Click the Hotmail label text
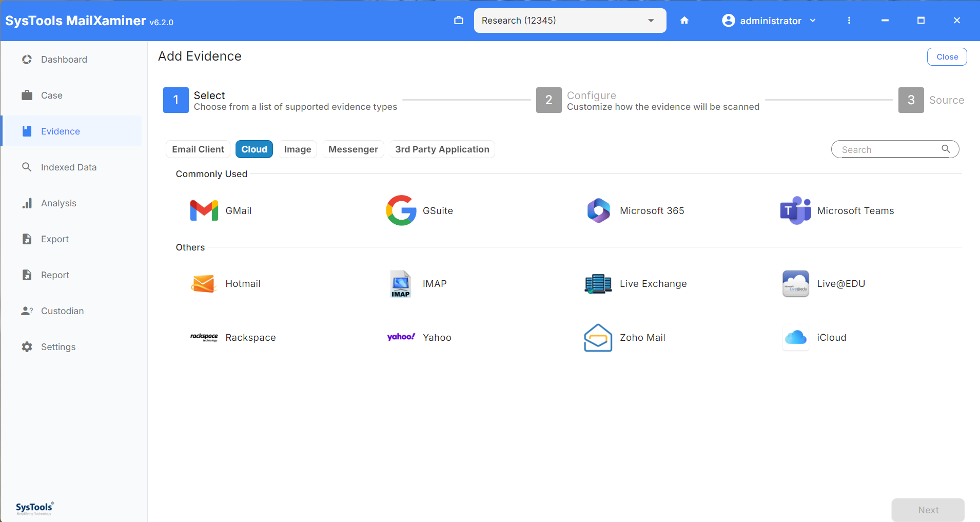The image size is (980, 522). point(243,284)
